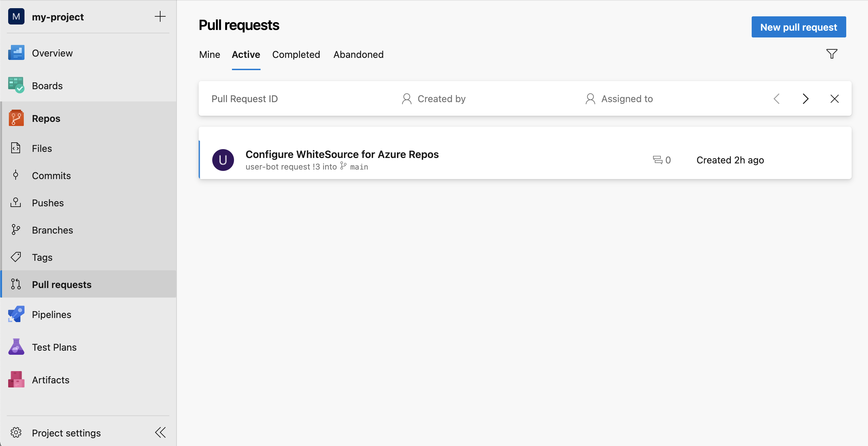The width and height of the screenshot is (868, 446).
Task: Open Tags in sidebar
Action: tap(42, 257)
